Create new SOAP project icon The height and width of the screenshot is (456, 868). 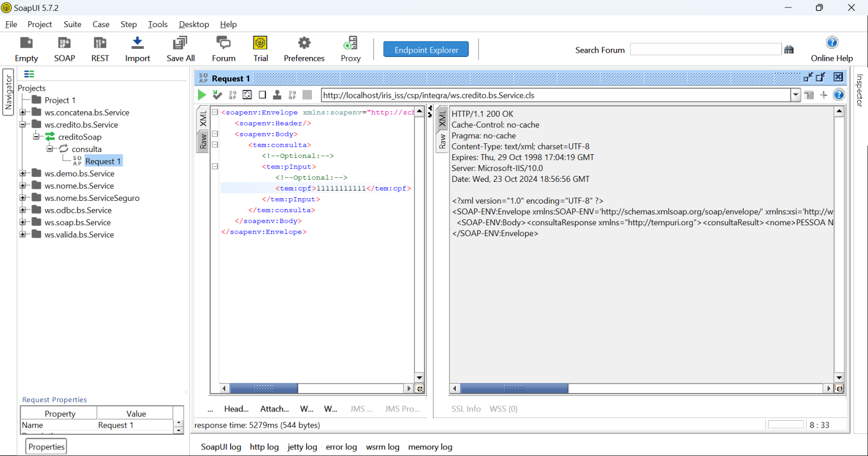(64, 43)
